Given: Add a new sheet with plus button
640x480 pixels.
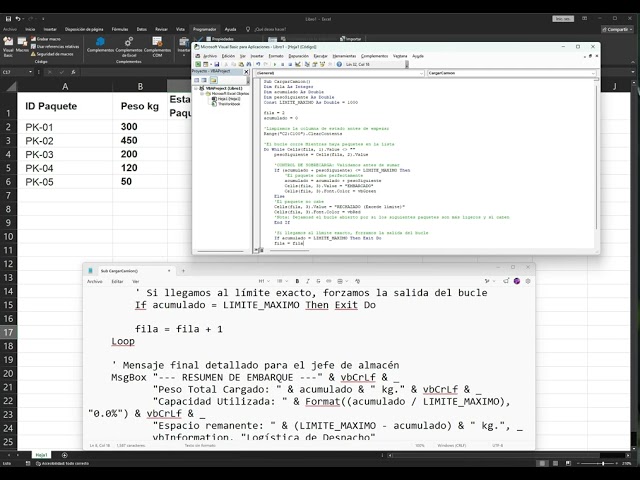Looking at the screenshot, I should [64, 455].
